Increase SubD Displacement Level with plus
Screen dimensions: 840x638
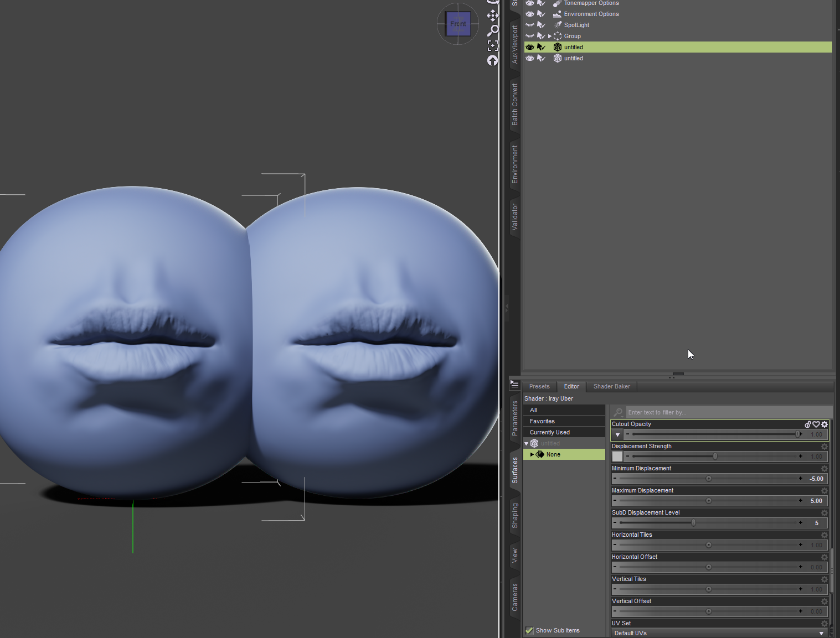pos(801,523)
